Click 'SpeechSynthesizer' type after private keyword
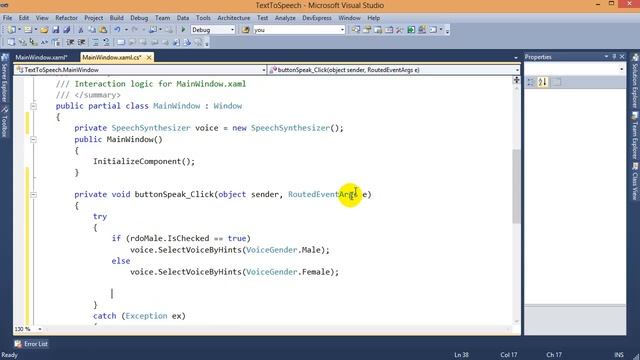 tap(151, 128)
